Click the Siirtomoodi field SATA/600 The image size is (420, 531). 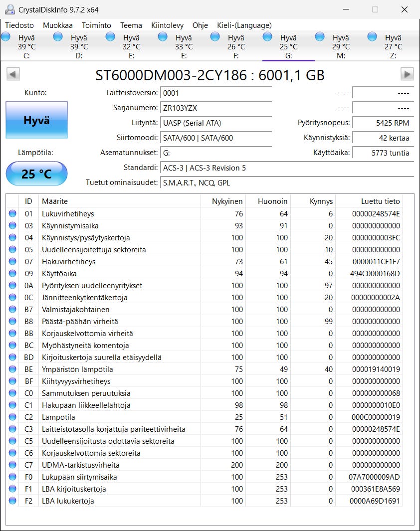pos(216,138)
